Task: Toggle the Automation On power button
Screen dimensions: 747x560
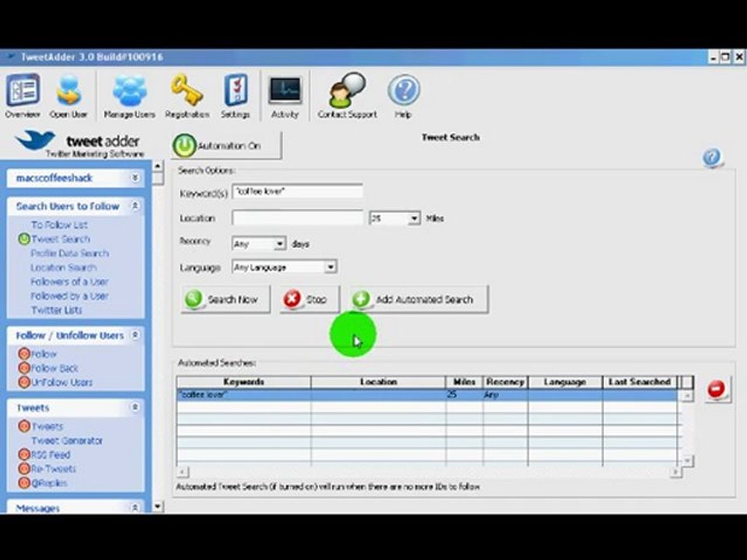Action: coord(226,145)
